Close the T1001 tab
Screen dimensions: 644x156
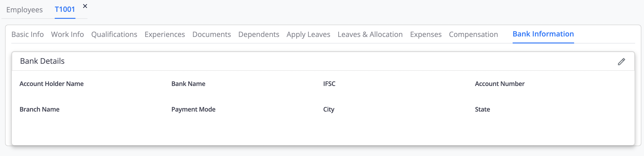(85, 6)
